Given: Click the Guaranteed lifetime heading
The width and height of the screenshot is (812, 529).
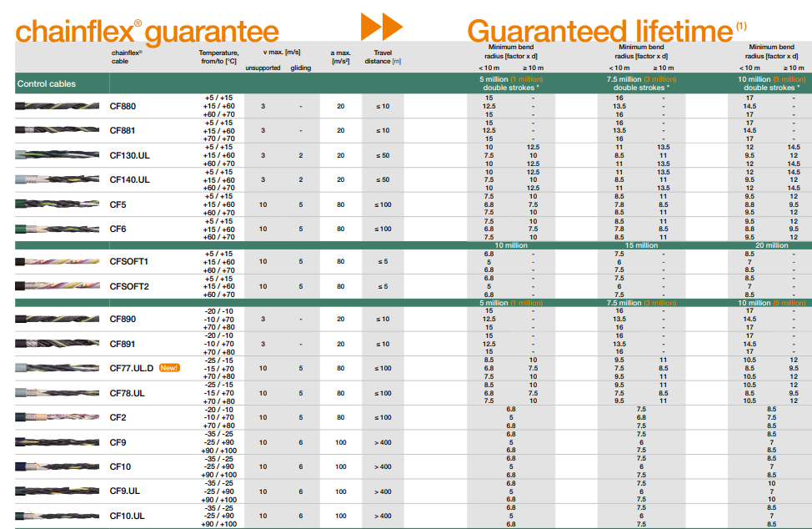Looking at the screenshot, I should coord(599,31).
